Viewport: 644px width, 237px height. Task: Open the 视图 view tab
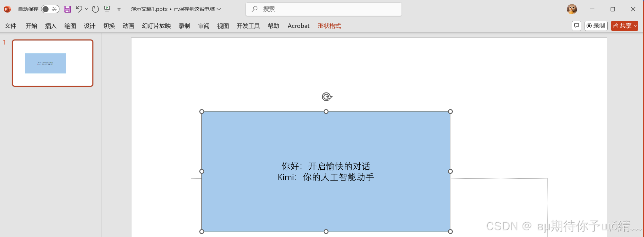(x=223, y=26)
